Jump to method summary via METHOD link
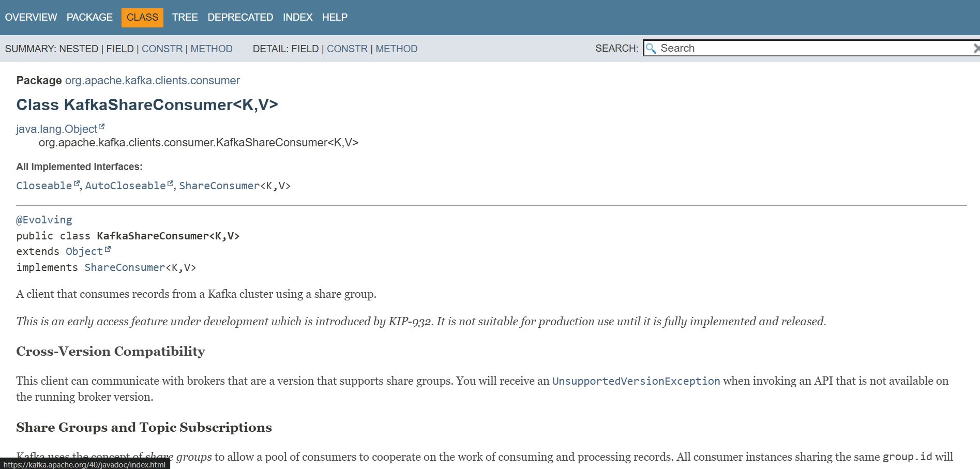Viewport: 980px width, 469px height. 212,49
